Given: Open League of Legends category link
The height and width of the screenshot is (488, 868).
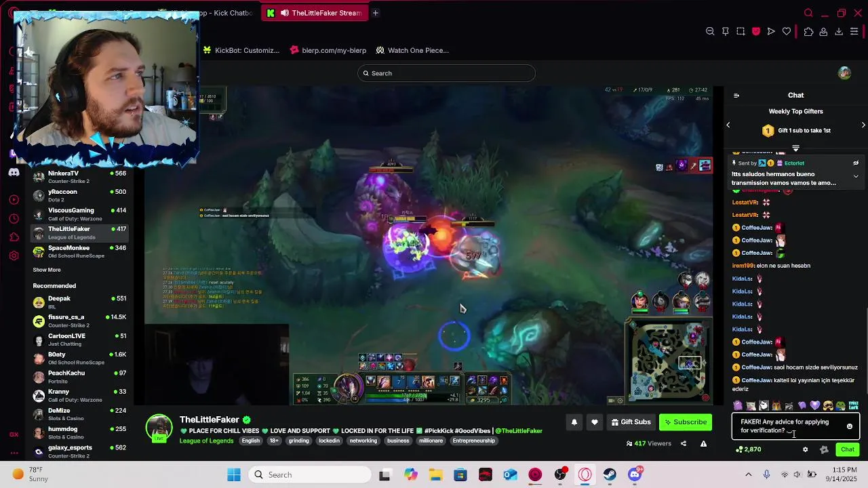Looking at the screenshot, I should tap(206, 441).
